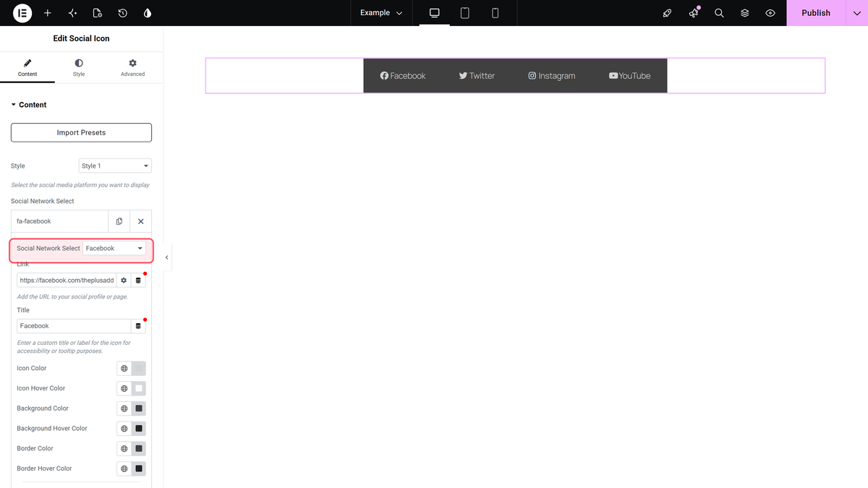Click the Twitter social button in preview

[477, 76]
